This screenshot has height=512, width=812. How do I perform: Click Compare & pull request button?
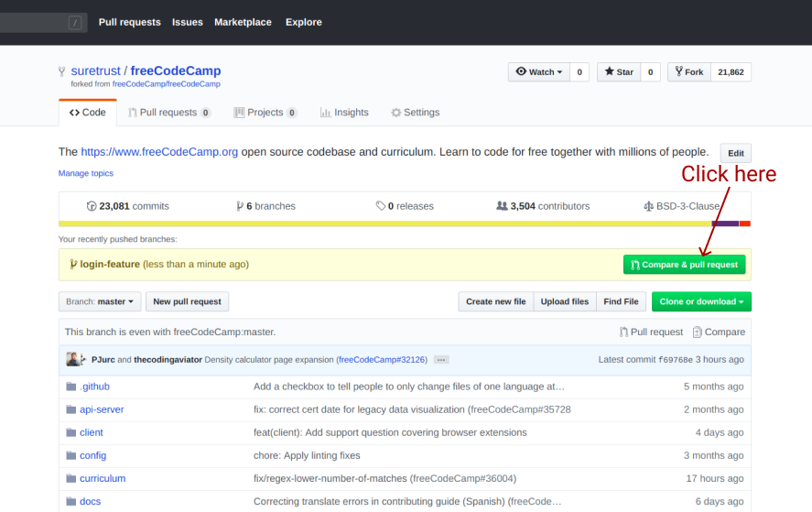684,265
